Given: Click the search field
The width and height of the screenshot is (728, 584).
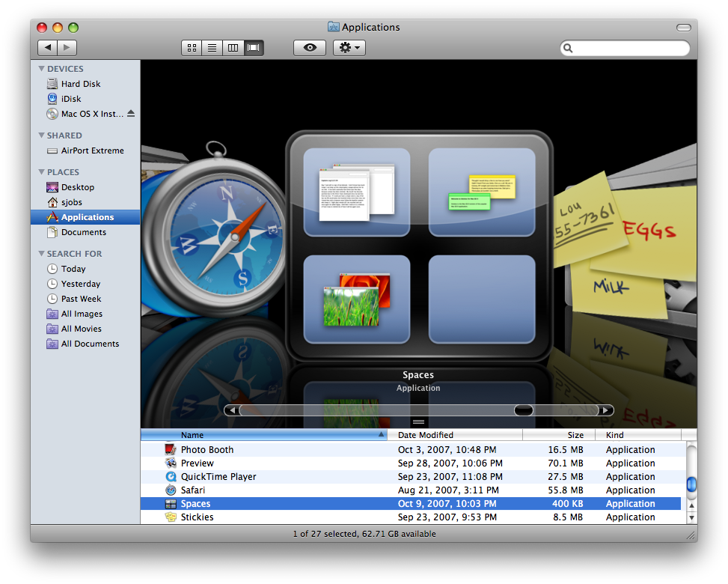Looking at the screenshot, I should 625,48.
